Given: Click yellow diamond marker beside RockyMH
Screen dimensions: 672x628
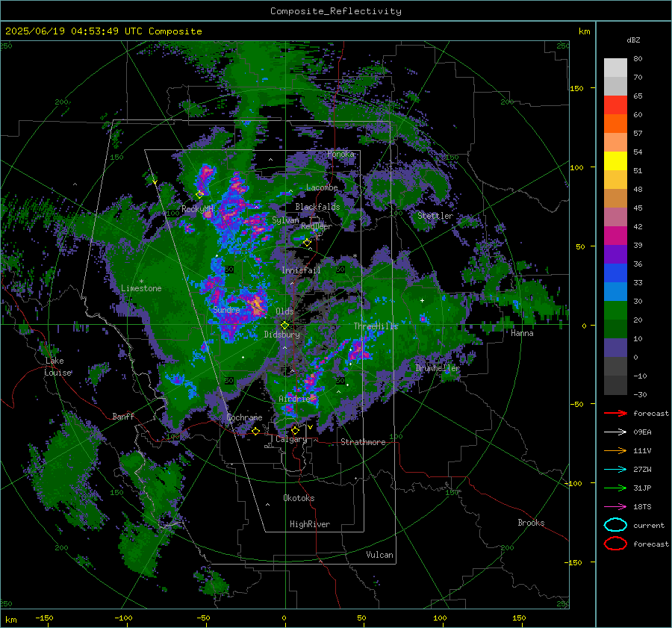Looking at the screenshot, I should tap(199, 195).
